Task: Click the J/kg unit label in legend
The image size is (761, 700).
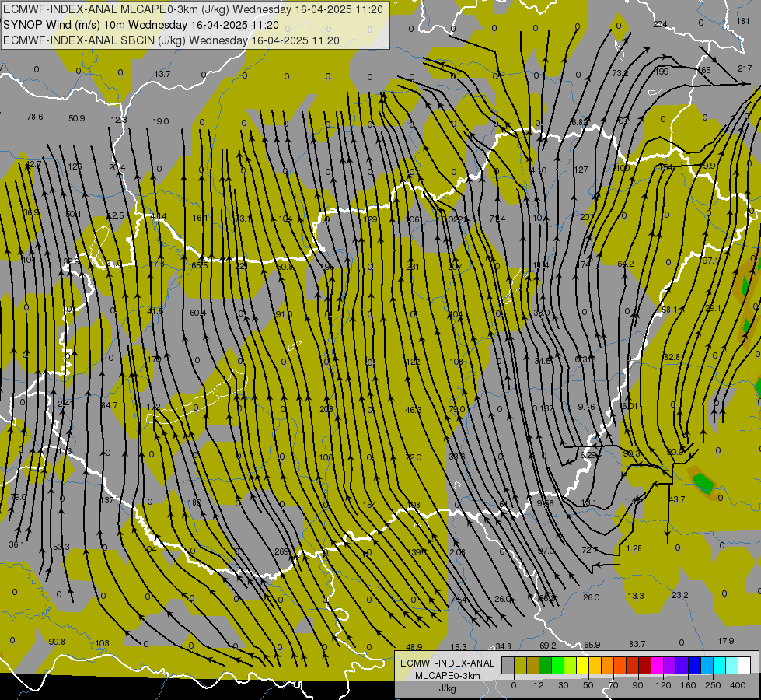Action: click(x=448, y=688)
